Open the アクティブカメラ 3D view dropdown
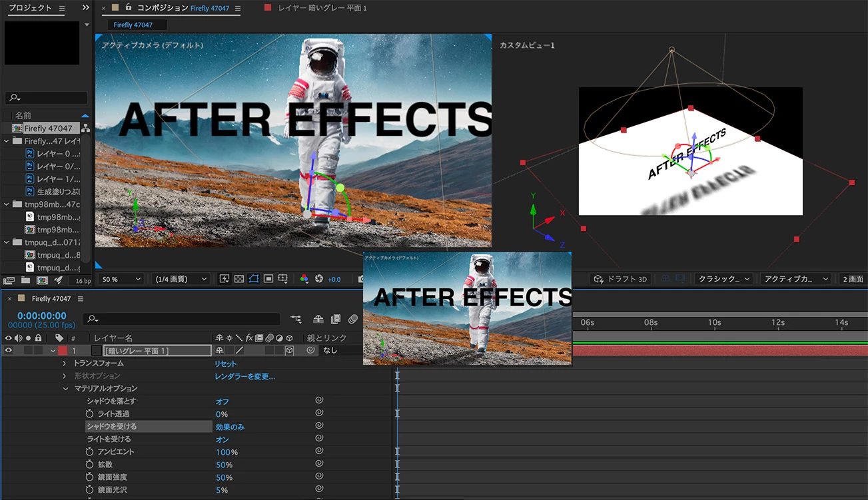Viewport: 868px width, 500px height. point(797,279)
